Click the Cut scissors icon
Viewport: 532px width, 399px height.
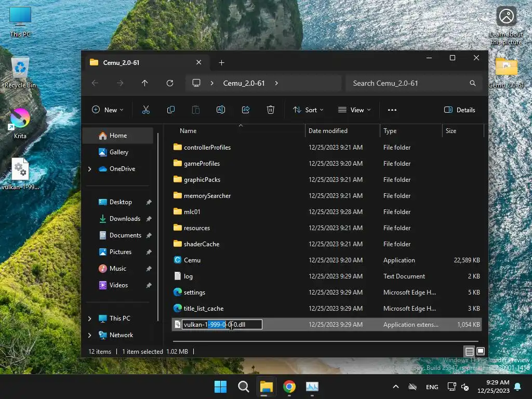145,110
